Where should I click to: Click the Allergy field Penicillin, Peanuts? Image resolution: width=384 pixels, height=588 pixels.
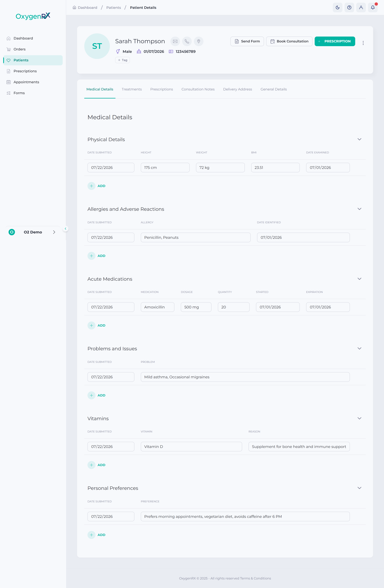point(196,237)
